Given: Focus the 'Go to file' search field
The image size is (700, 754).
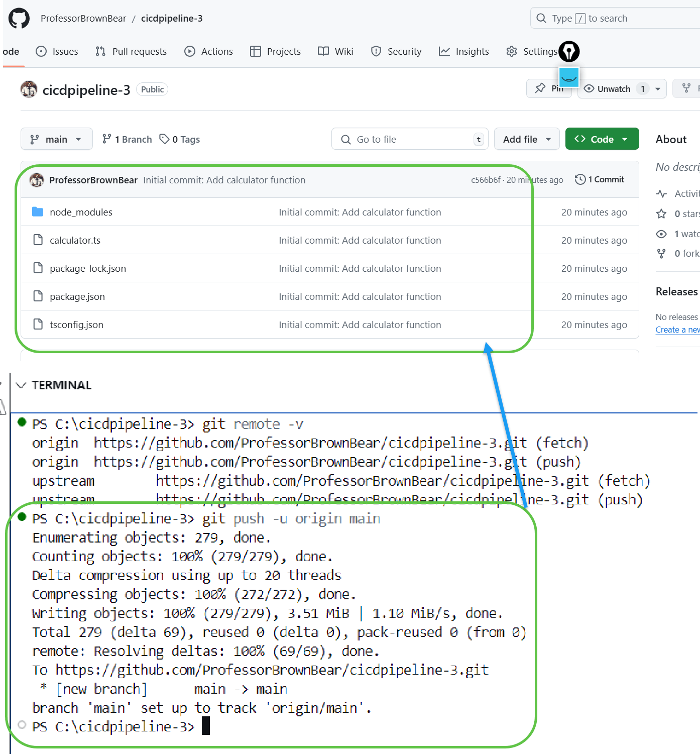Looking at the screenshot, I should pyautogui.click(x=410, y=139).
